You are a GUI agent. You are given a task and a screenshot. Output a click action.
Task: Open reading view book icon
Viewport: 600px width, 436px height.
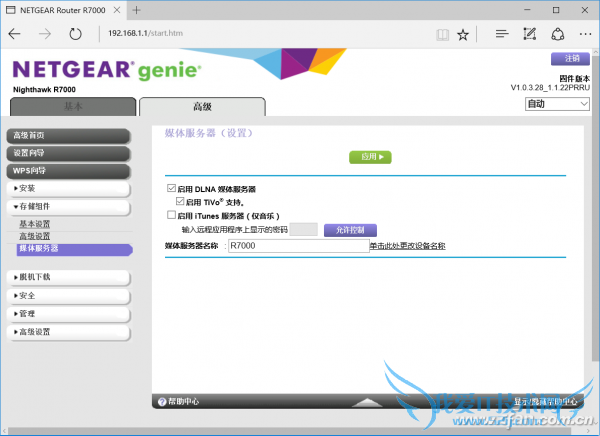click(x=442, y=35)
